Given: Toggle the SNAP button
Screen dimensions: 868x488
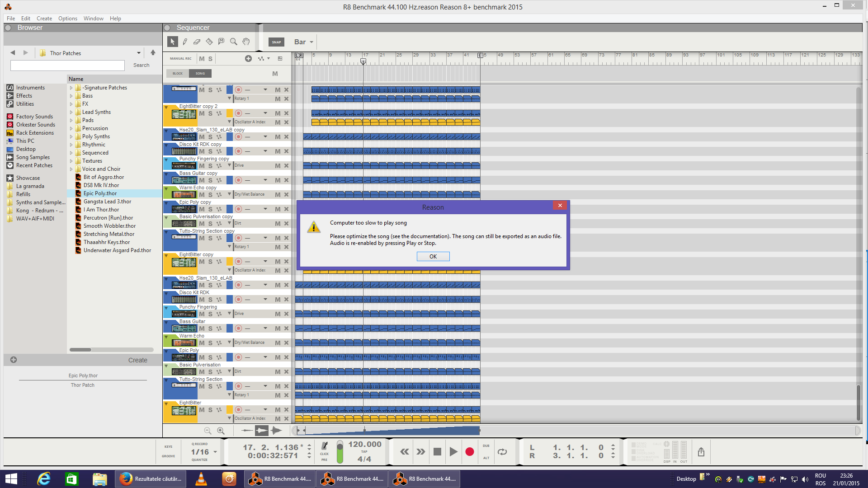Looking at the screenshot, I should tap(276, 42).
